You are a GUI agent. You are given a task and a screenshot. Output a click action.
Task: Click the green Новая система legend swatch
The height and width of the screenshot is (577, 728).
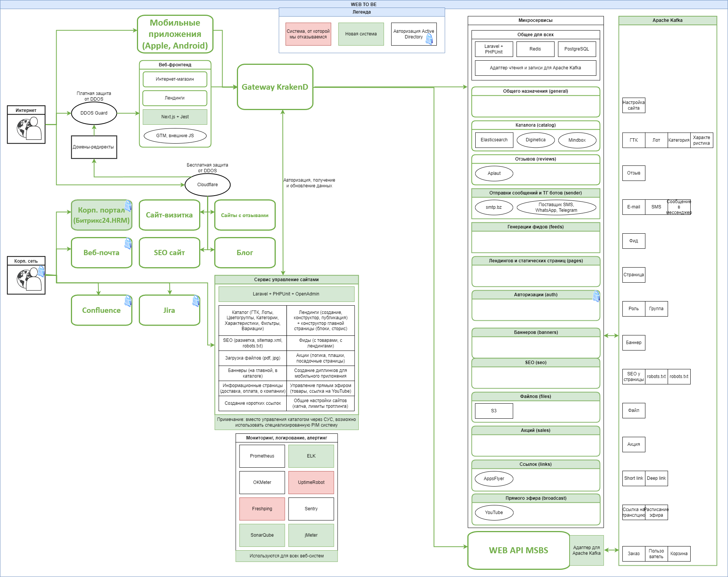[361, 34]
